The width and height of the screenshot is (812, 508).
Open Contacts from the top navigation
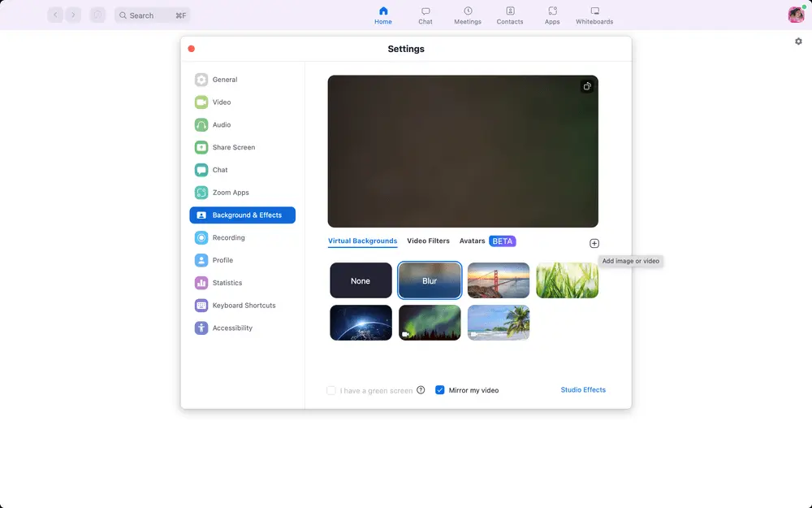pos(510,15)
